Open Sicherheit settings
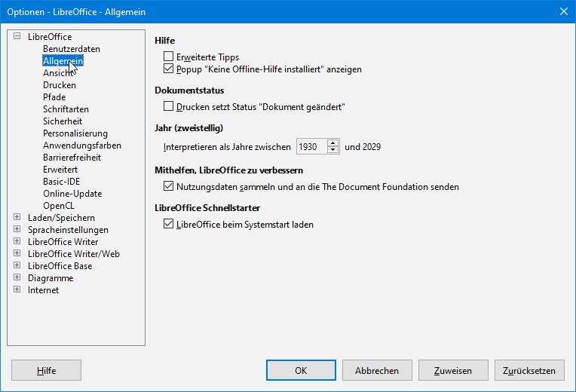The width and height of the screenshot is (576, 392). click(x=63, y=121)
